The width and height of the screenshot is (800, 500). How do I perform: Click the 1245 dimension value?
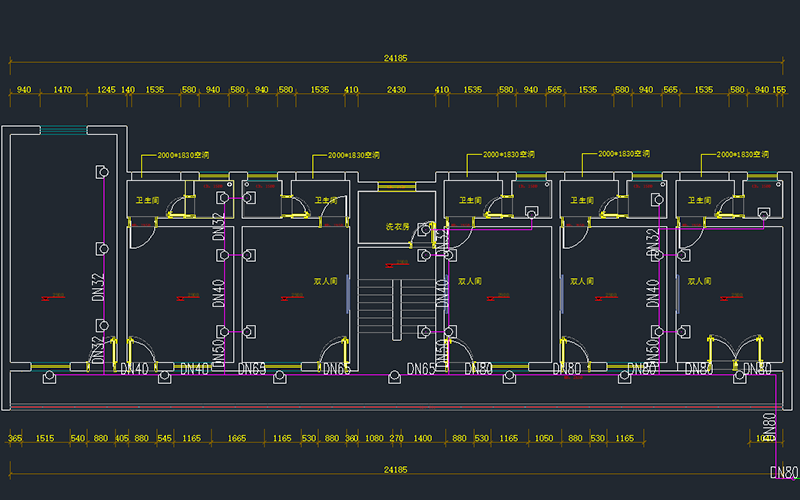[106, 91]
